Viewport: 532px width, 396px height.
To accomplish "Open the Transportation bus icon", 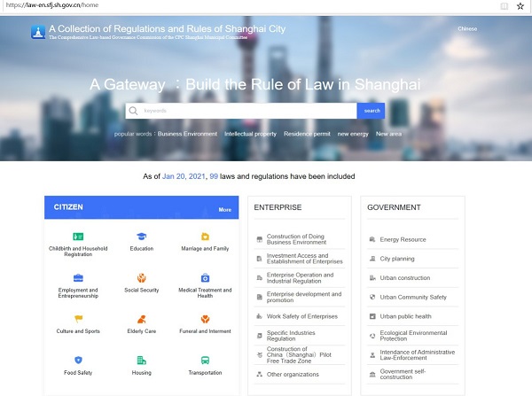I will point(205,361).
